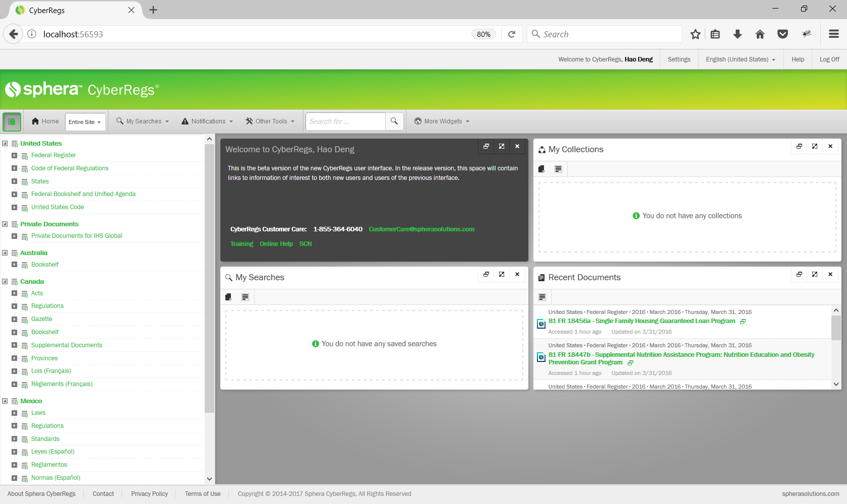847x504 pixels.
Task: Open the Mexico Laws item
Action: [38, 413]
